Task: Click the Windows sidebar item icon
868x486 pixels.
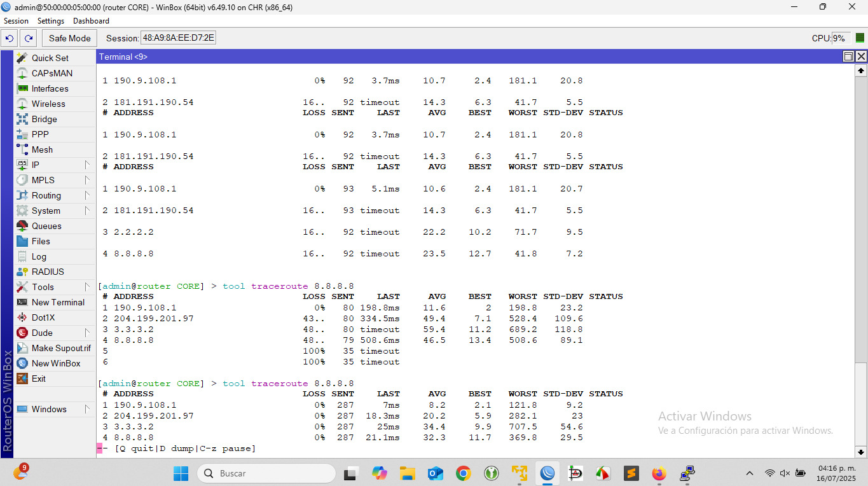Action: [22, 409]
